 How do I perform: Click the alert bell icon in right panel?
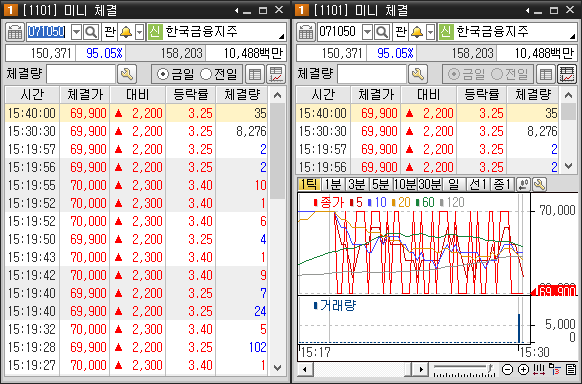pyautogui.click(x=417, y=32)
